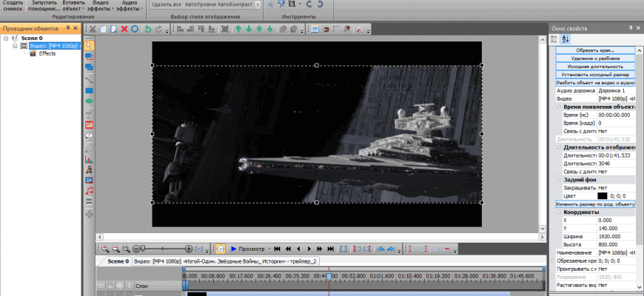This screenshot has height=296, width=644.
Task: Collapse the Время появления объекта section
Action: [560, 107]
